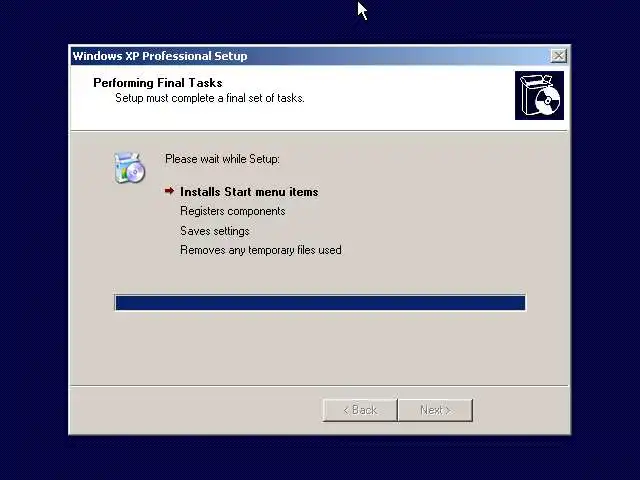Select the 'Saves settings' step text

(x=215, y=231)
